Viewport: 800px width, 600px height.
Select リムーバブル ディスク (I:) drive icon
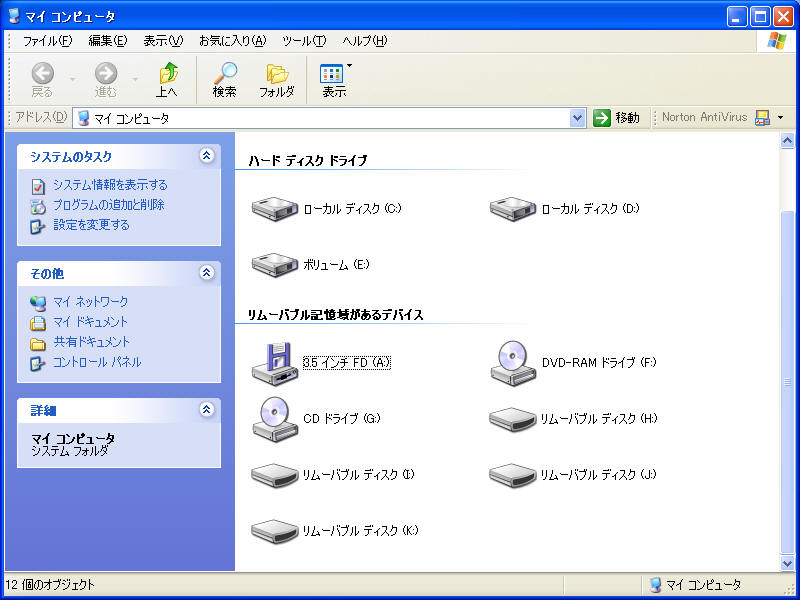pos(274,475)
